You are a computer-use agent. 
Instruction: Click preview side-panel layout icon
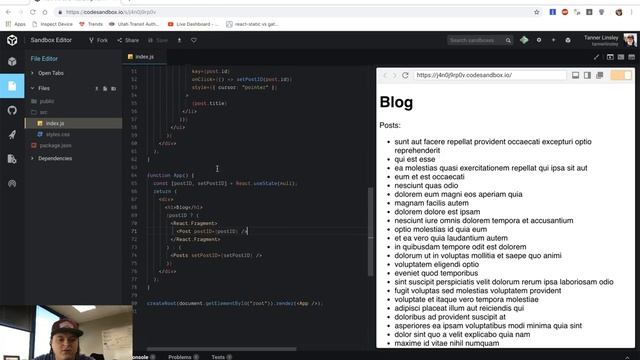click(x=587, y=75)
